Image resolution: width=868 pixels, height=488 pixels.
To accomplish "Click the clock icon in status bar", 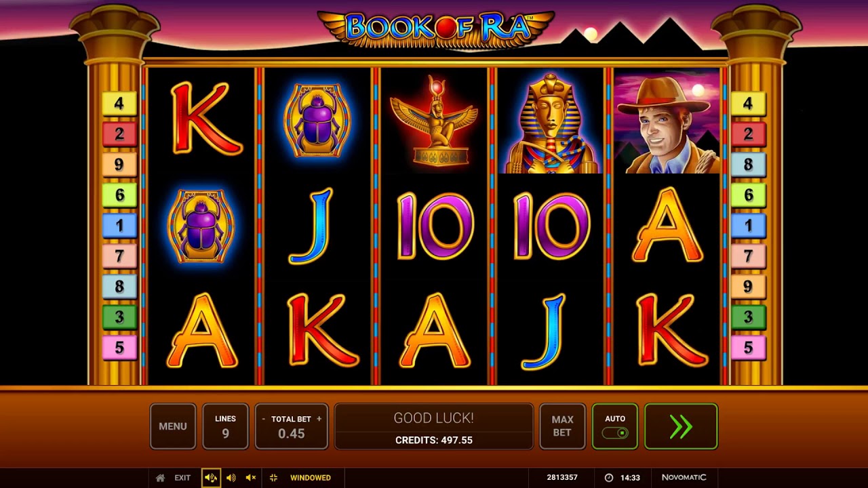I will pos(609,478).
